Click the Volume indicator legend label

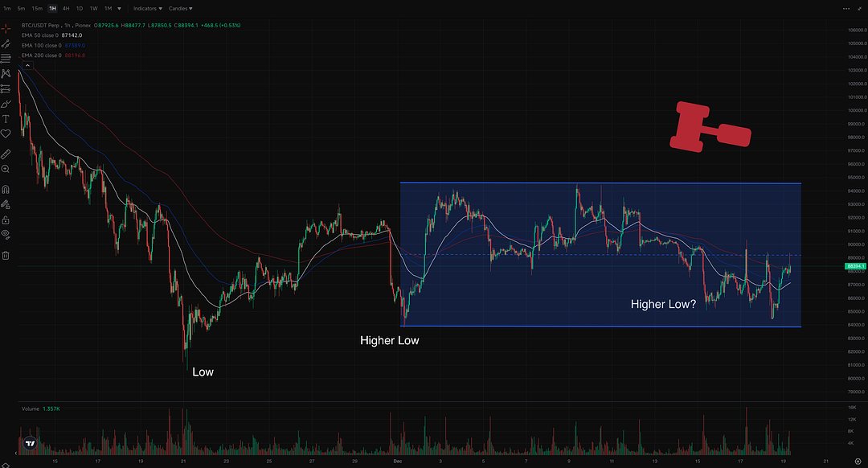click(31, 408)
